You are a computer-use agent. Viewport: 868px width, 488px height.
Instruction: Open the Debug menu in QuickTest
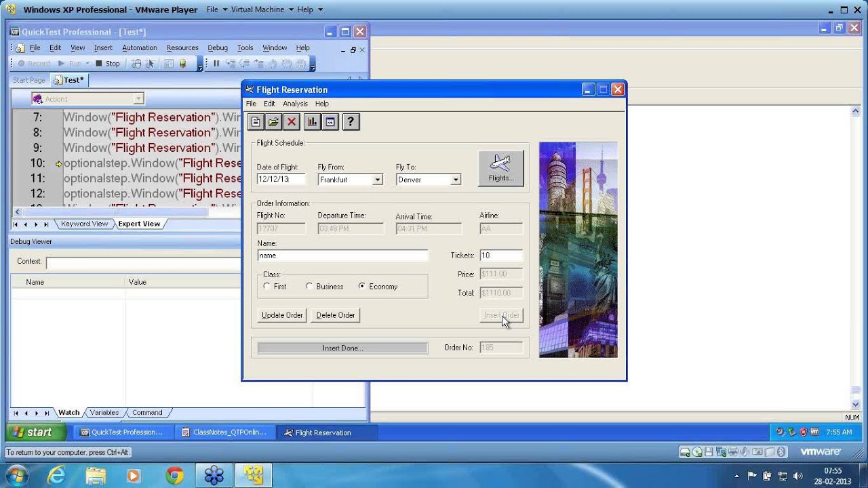point(218,48)
